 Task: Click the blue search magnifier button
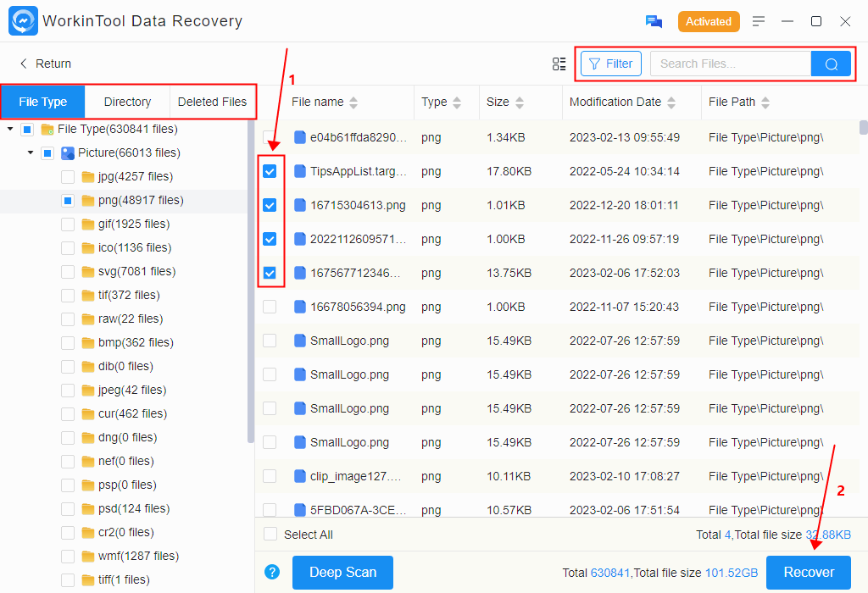pyautogui.click(x=831, y=64)
